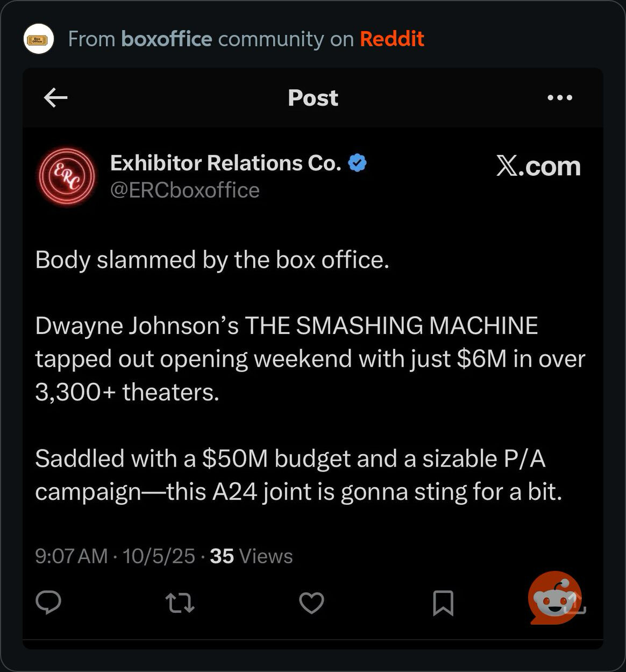Open the boxoffice community link
The height and width of the screenshot is (672, 626).
pos(167,39)
